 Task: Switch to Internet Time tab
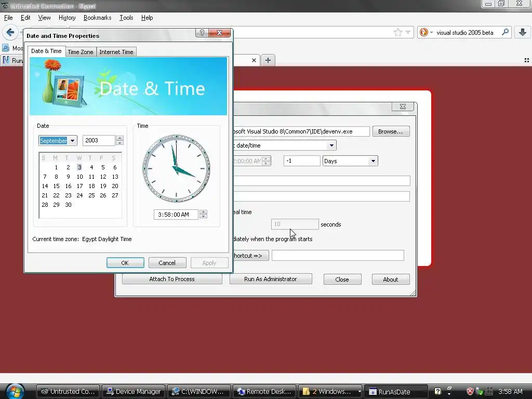coord(116,52)
